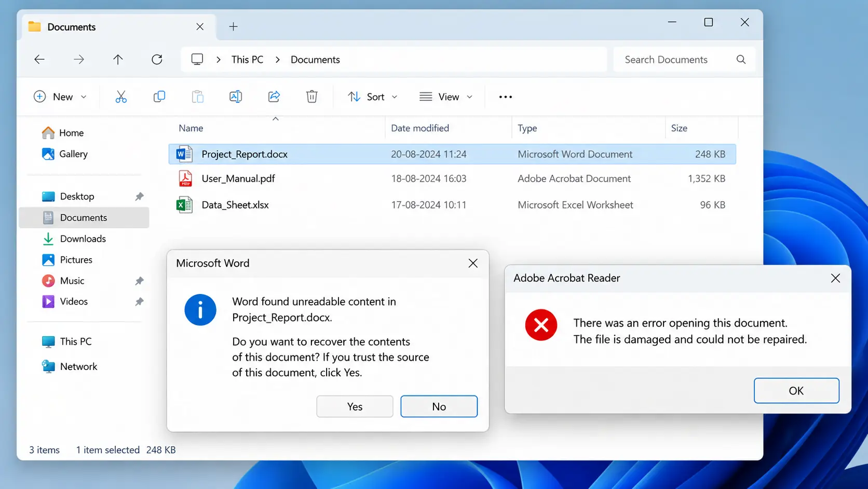Open the Sort dropdown menu

(373, 97)
